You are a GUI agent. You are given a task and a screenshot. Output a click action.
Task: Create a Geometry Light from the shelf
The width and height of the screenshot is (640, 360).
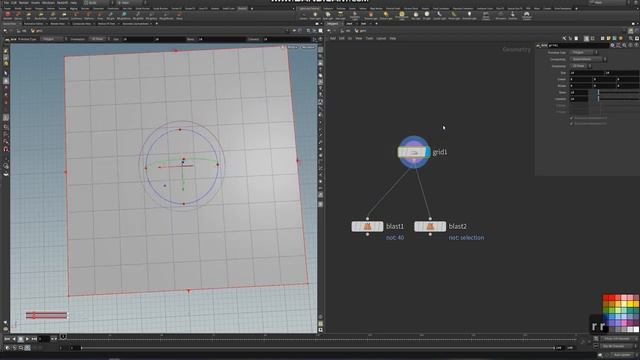tap(355, 16)
